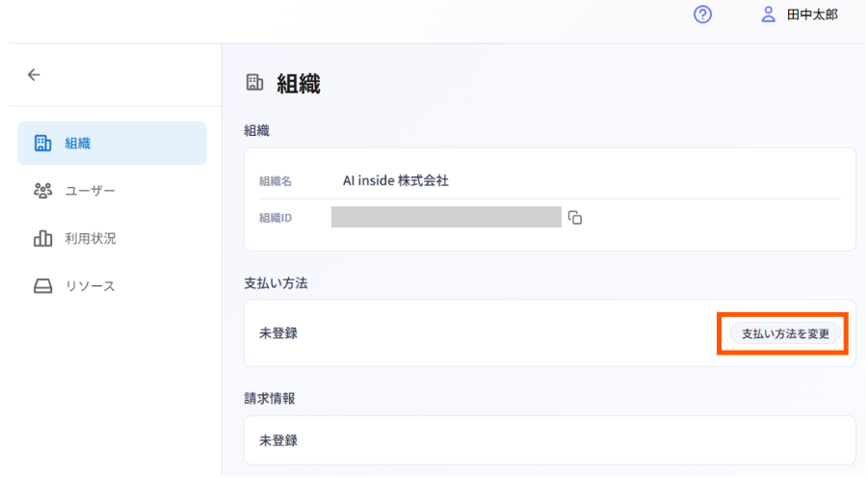Click the AI inside 株式会社 organization name

pos(396,180)
